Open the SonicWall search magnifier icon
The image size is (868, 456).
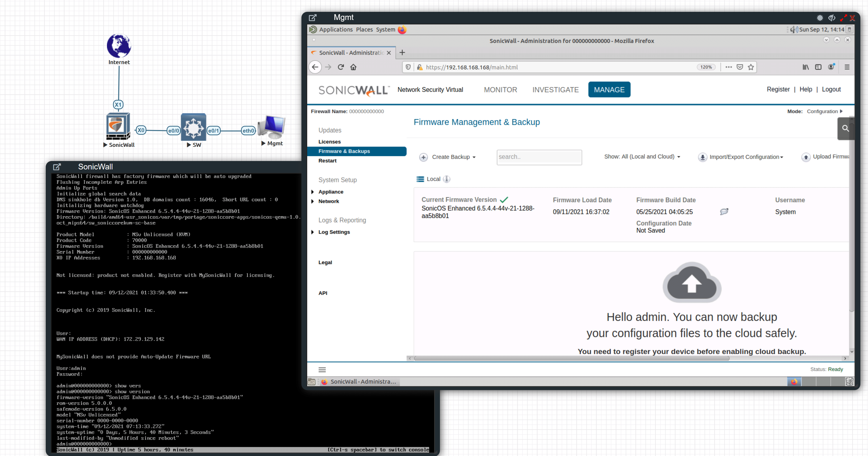tap(845, 128)
